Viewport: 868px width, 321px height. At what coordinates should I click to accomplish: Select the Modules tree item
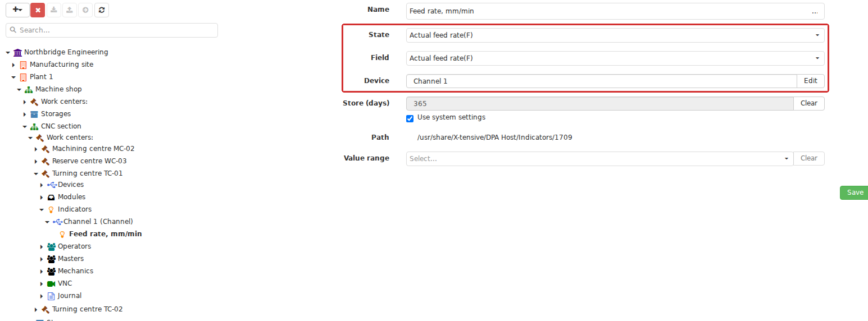click(x=72, y=197)
